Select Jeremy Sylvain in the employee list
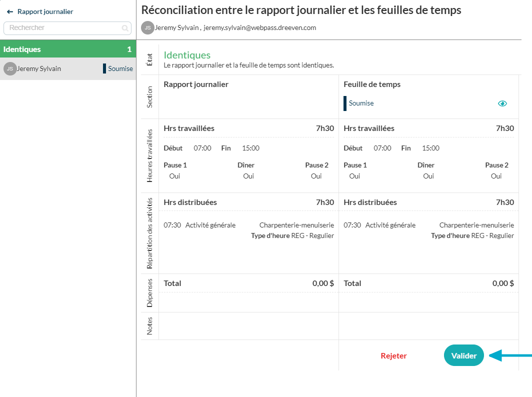Viewport: 532px width, 397px height. pyautogui.click(x=39, y=69)
